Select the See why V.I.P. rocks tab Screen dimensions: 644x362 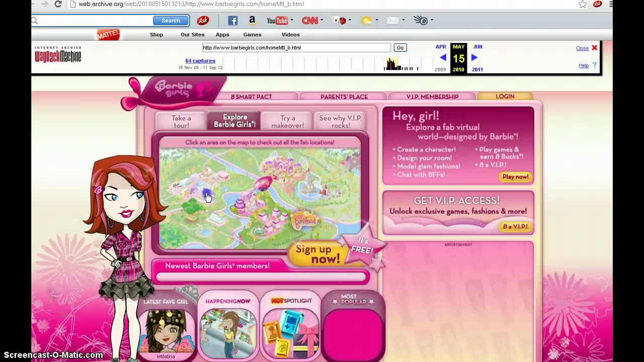pos(341,122)
